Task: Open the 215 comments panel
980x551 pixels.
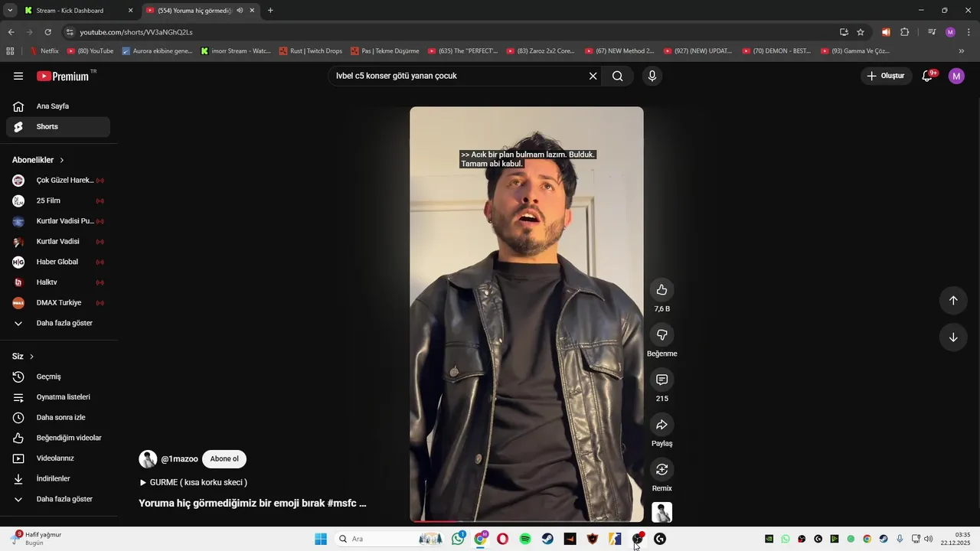Action: (x=662, y=380)
